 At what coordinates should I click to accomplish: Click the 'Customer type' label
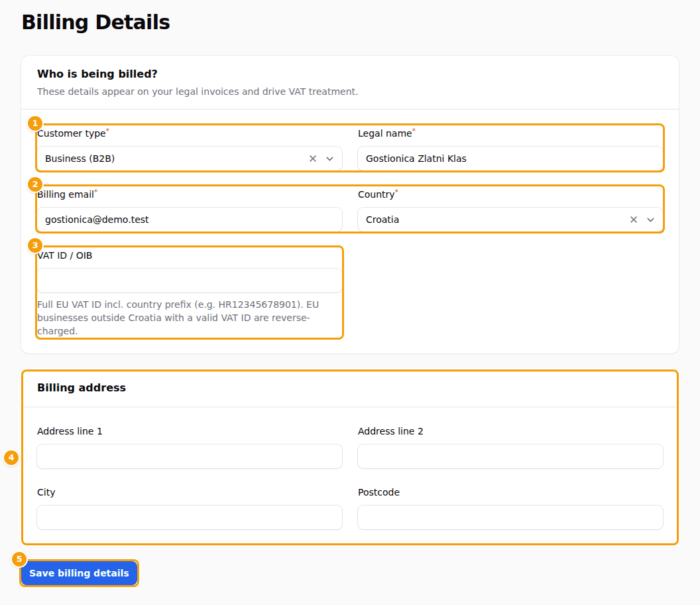pyautogui.click(x=72, y=133)
